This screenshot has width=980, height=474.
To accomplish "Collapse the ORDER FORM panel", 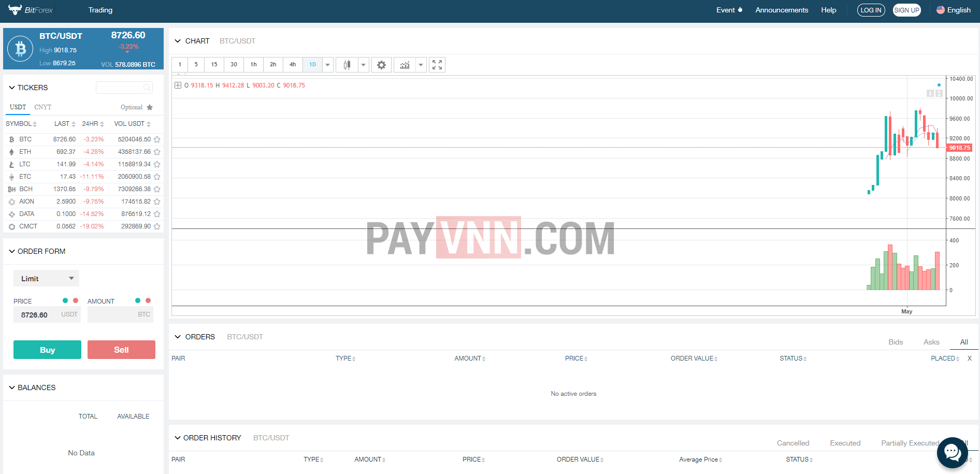I will 12,251.
